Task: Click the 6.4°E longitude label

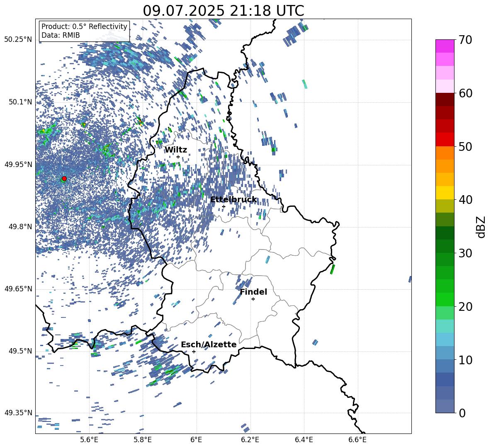Action: [304, 440]
